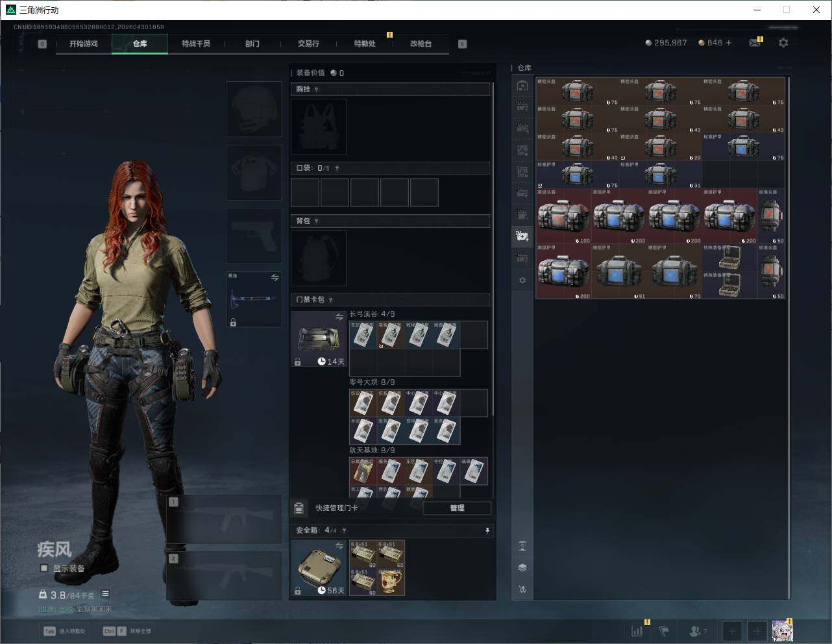Screen dimensions: 832x644
Task: Click the lock icon on the melee weapon slot
Action: [x=233, y=322]
